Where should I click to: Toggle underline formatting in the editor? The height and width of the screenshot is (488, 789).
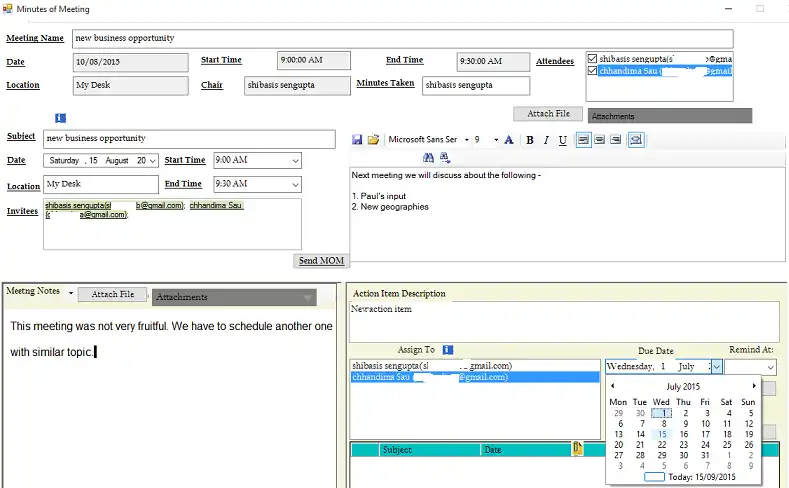[x=563, y=140]
